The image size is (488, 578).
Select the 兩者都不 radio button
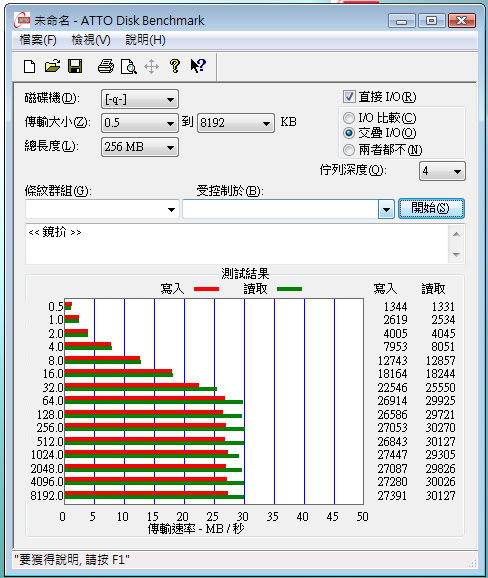[x=349, y=150]
